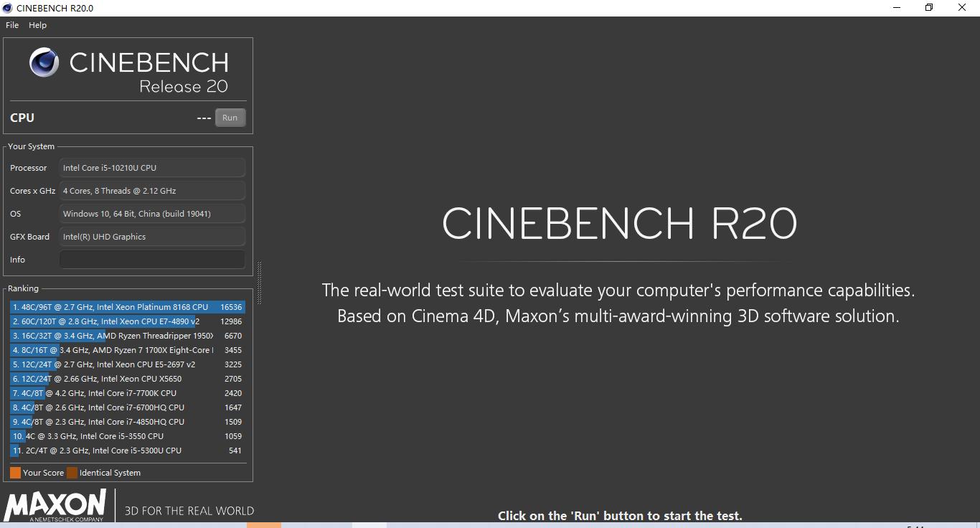Minimize the Cinebench window
980x528 pixels.
tap(896, 8)
